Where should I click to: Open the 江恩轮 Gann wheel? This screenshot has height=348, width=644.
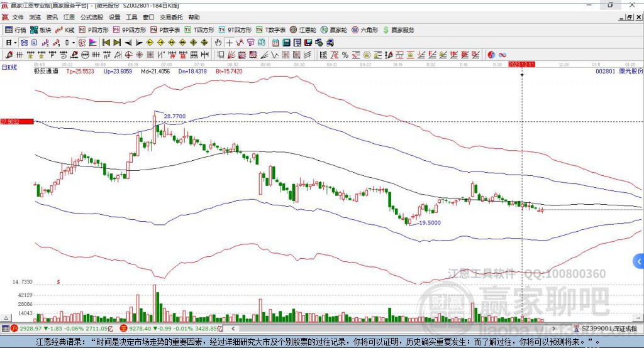point(303,30)
